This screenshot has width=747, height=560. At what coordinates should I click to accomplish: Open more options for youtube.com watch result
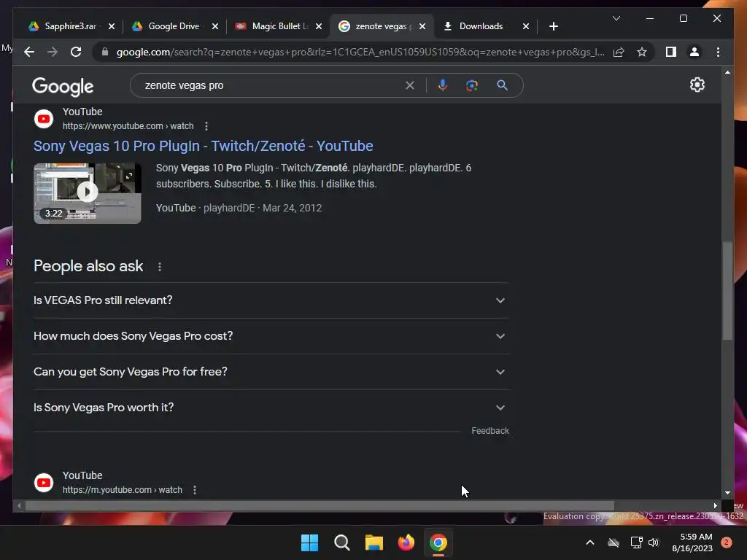(x=206, y=126)
